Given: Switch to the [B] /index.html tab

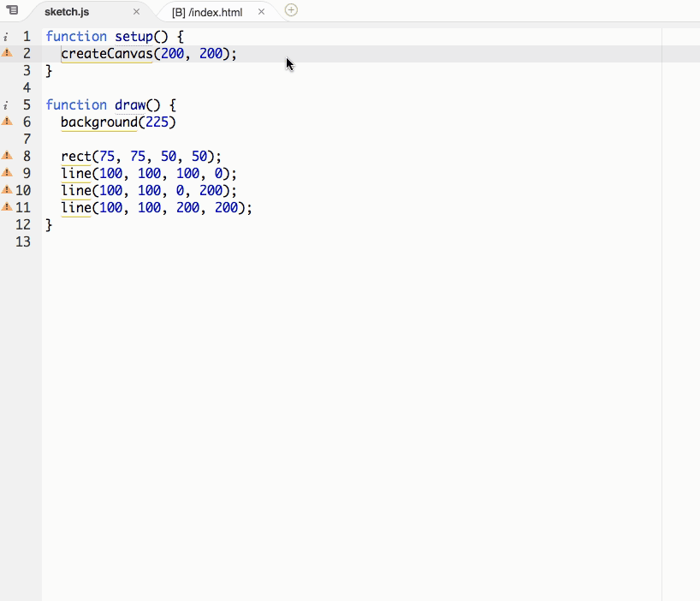Looking at the screenshot, I should (x=207, y=13).
